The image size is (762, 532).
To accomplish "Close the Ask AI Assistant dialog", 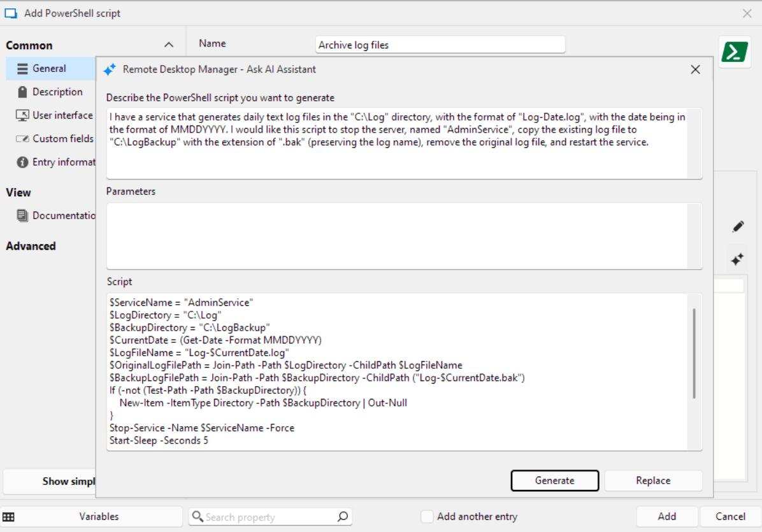I will [x=695, y=69].
